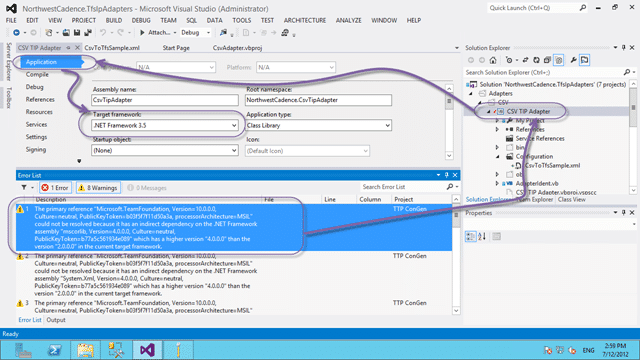Click Pending Changes Filter icon in Solution Explorer
Screen dimensions: 640x360
coord(509,60)
